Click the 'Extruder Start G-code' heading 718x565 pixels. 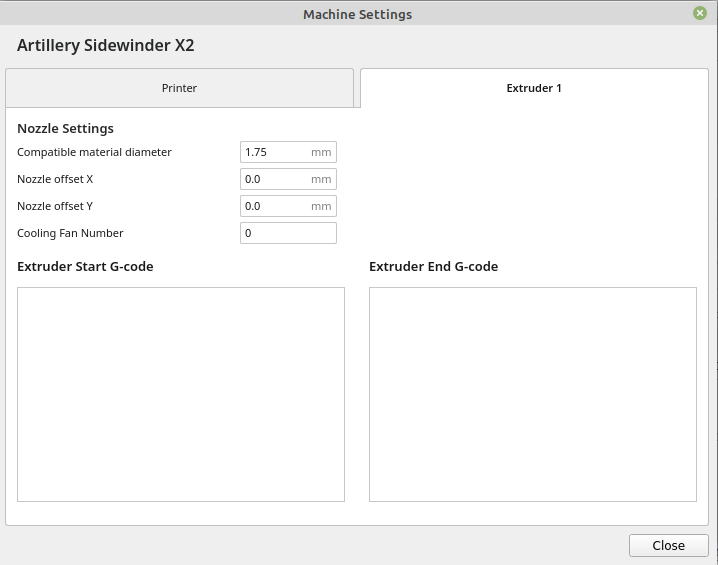point(85,266)
